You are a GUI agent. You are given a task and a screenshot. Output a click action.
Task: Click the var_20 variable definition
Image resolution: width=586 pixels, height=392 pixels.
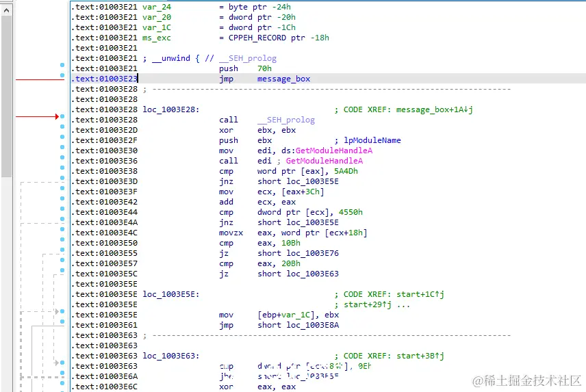pyautogui.click(x=157, y=17)
